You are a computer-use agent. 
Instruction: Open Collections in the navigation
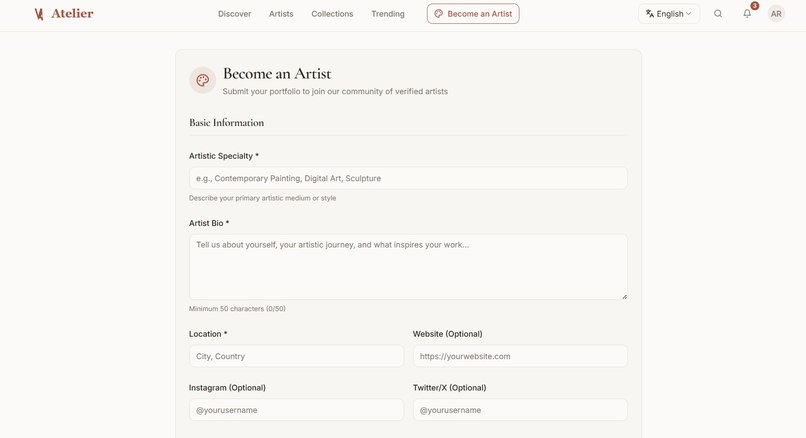pos(332,14)
